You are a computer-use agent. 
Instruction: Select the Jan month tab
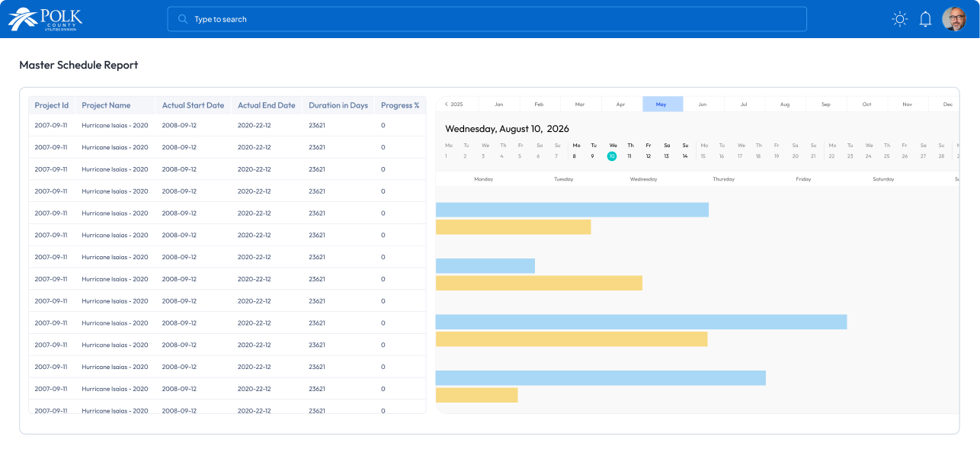(498, 104)
